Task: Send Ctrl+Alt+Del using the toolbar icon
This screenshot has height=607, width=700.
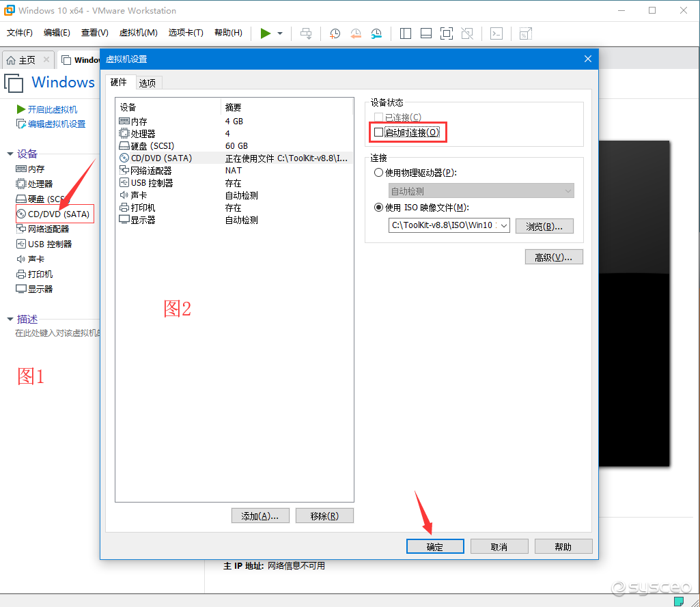Action: [306, 33]
